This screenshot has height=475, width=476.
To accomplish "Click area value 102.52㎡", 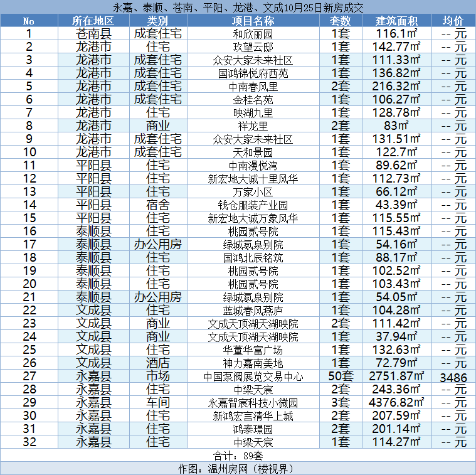I will (x=396, y=270).
